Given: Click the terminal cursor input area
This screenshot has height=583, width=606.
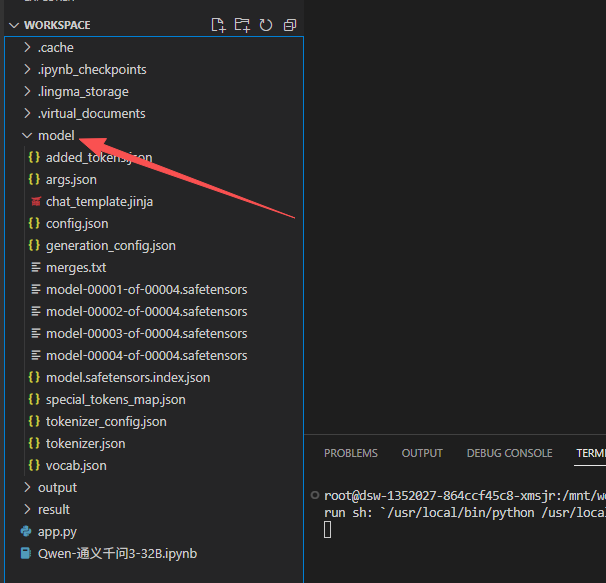Looking at the screenshot, I should (327, 530).
